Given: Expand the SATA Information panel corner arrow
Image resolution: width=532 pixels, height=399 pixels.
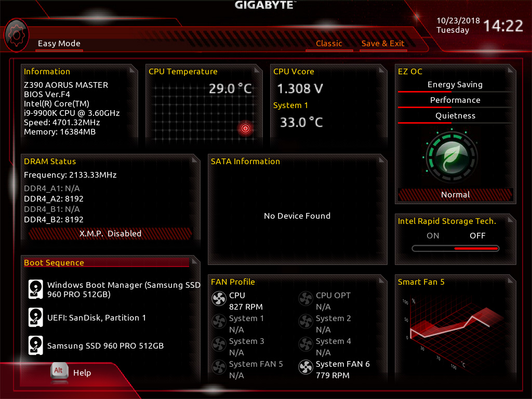Looking at the screenshot, I should tap(382, 159).
